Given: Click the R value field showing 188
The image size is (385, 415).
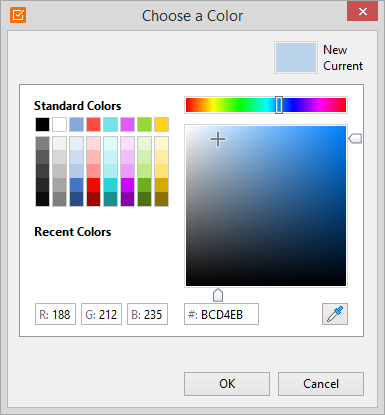Looking at the screenshot, I should click(55, 314).
